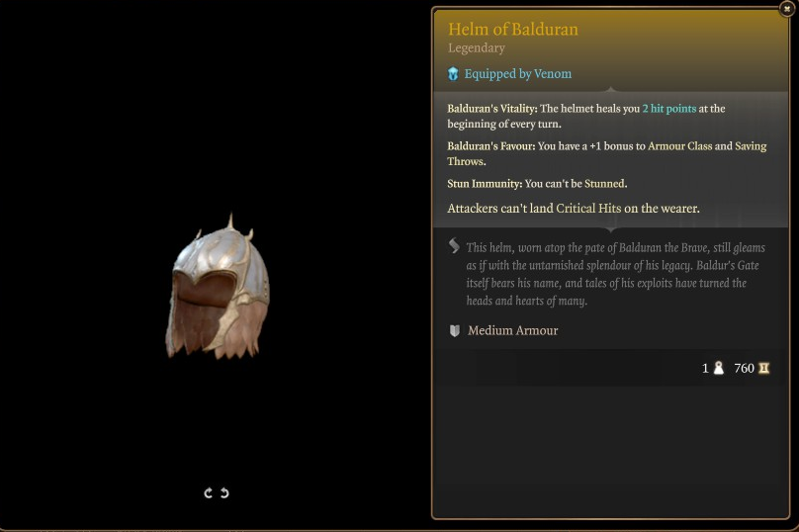Viewport: 799px width, 532px height.
Task: Click the Helm of Balduran 3D model
Action: (218, 287)
